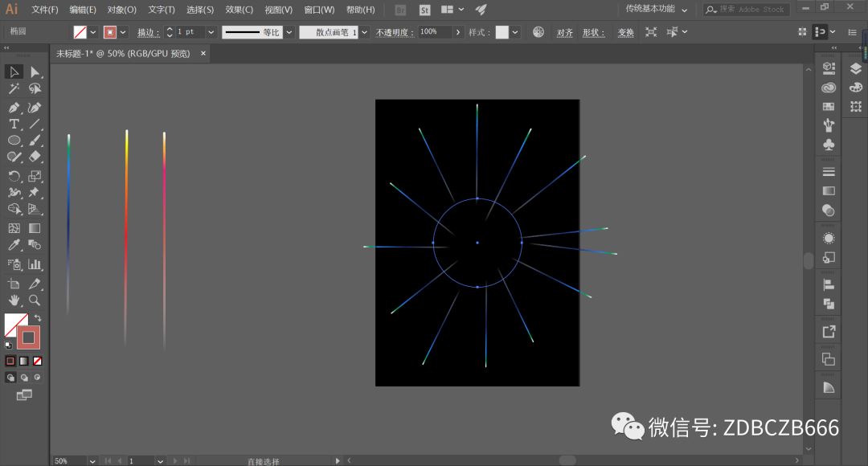Select the Curvature tool

tap(35, 108)
